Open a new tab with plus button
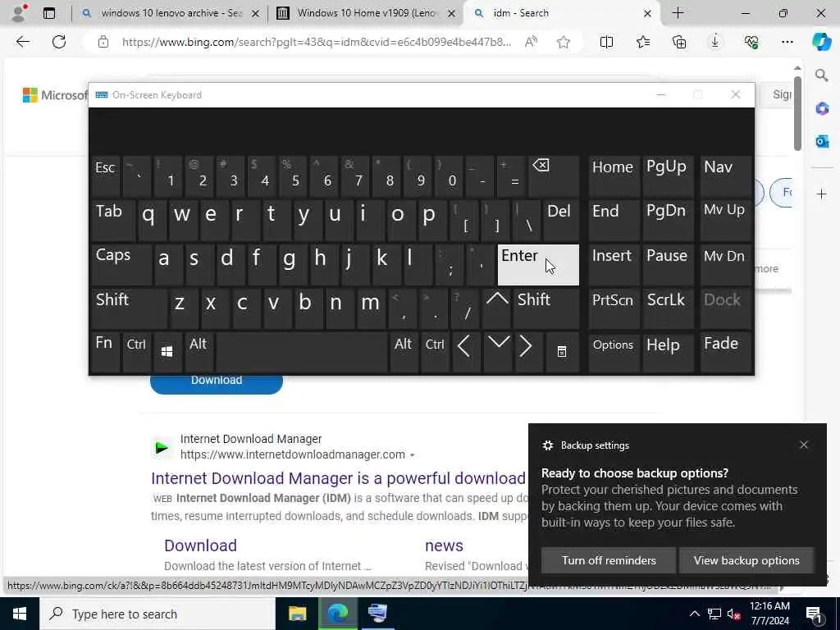840x630 pixels. (678, 13)
